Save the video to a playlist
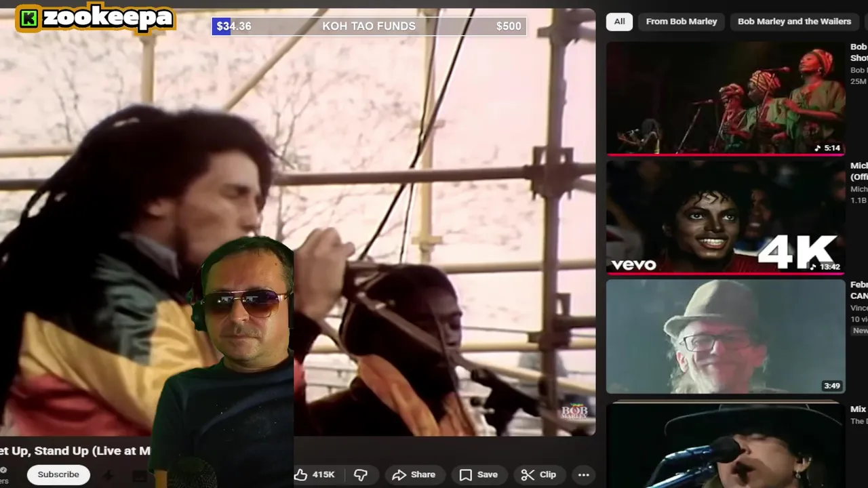Screen dimensions: 868x488 [479, 474]
